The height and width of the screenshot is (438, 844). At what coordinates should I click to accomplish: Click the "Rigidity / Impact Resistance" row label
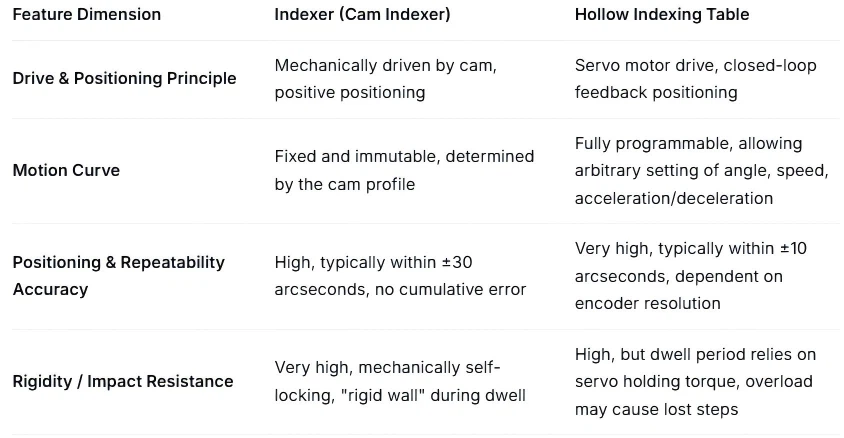coord(122,381)
